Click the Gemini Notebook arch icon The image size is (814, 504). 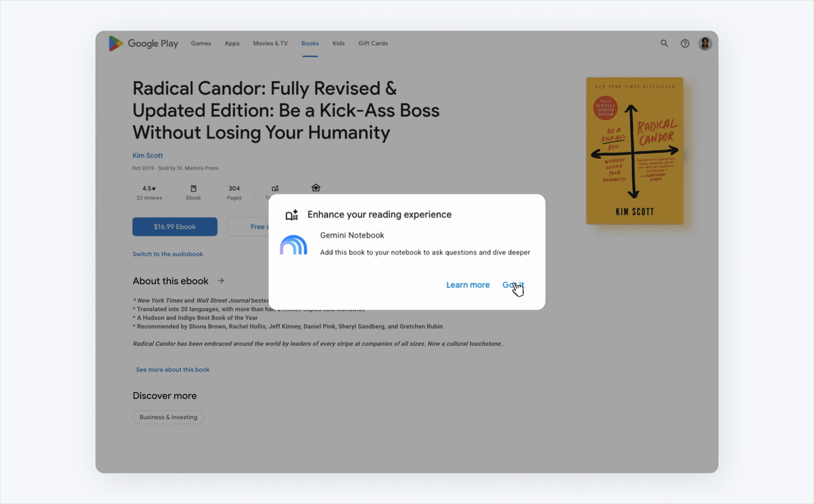(x=294, y=245)
